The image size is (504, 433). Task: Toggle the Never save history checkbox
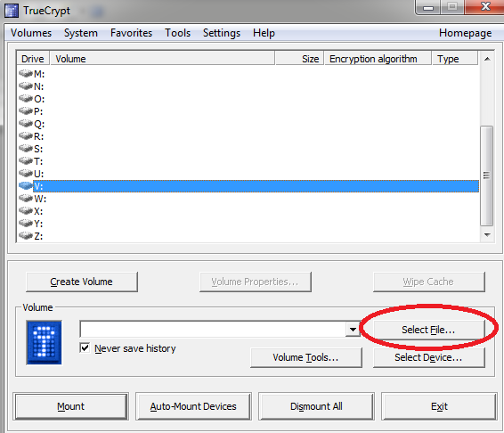85,347
